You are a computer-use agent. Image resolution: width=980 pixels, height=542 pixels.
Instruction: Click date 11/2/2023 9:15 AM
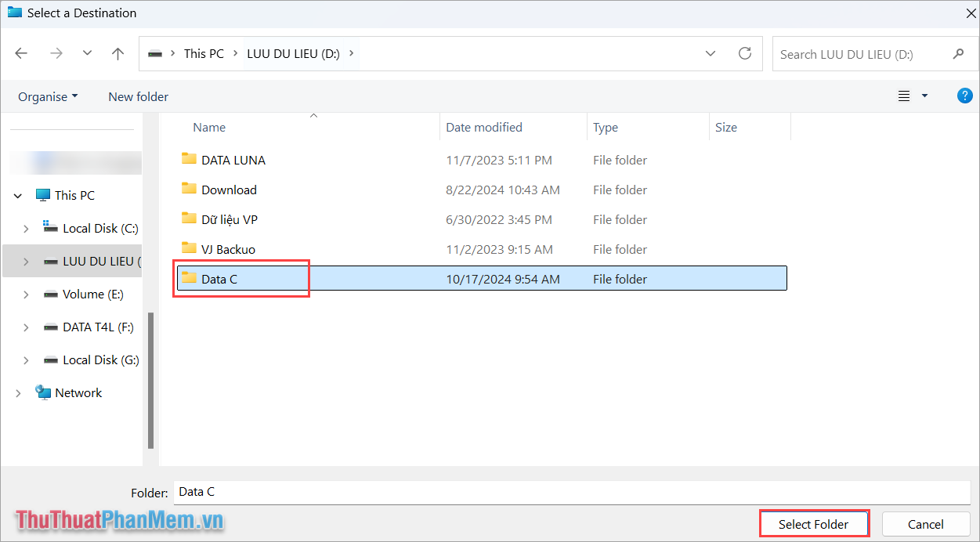(x=499, y=249)
